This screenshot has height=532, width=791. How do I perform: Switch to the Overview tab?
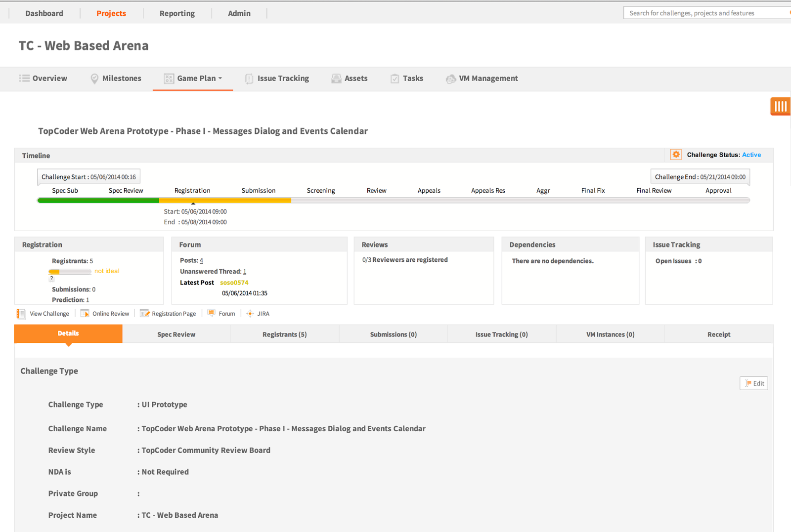pos(44,79)
